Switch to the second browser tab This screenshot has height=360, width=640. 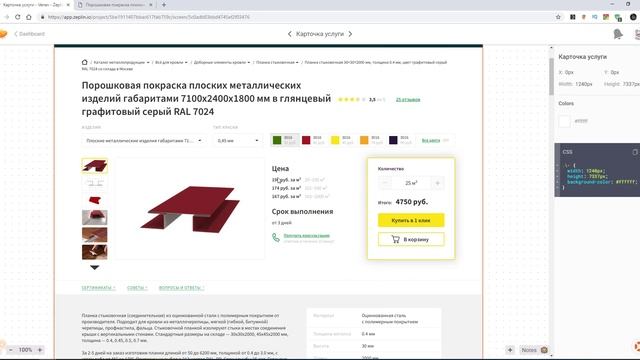click(x=114, y=5)
